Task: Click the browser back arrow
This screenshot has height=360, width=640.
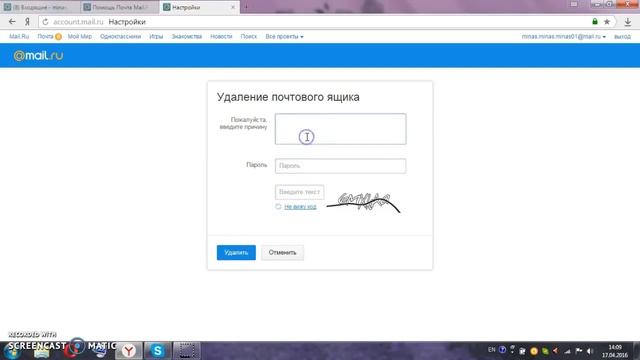Action: tap(12, 22)
